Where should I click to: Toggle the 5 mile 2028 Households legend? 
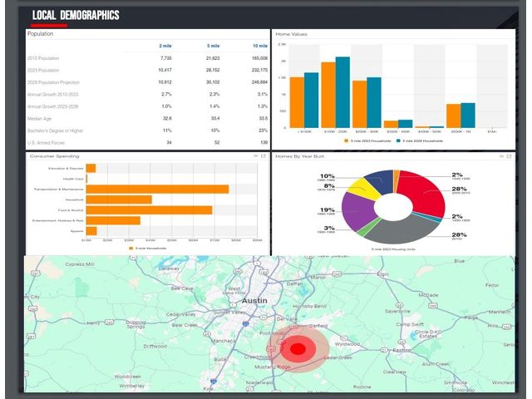[419, 140]
